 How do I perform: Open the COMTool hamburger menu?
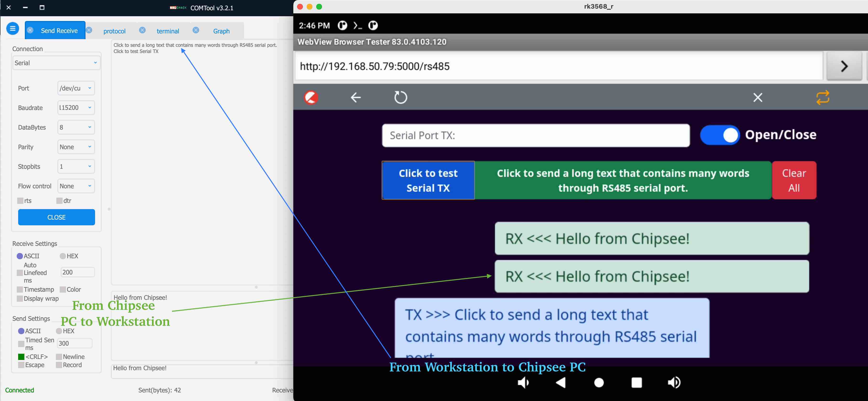[x=12, y=29]
